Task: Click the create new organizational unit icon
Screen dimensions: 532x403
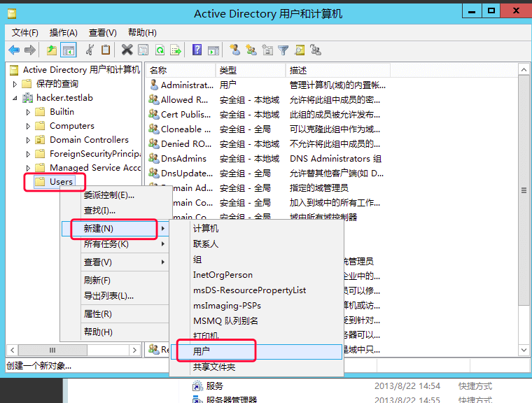Action: point(267,50)
